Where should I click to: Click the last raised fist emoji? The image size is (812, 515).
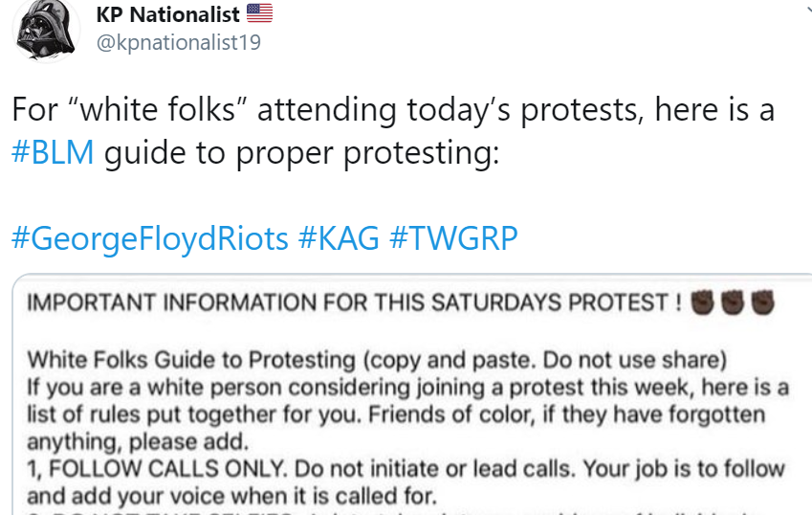coord(763,302)
